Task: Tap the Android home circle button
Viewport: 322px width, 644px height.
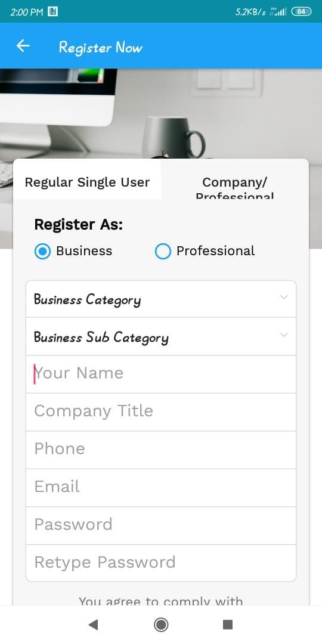Action: [161, 625]
